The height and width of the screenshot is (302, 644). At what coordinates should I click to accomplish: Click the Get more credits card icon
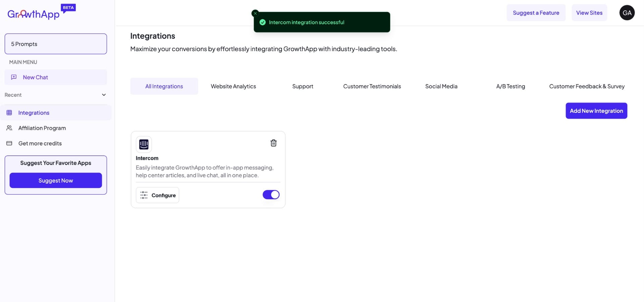[9, 143]
